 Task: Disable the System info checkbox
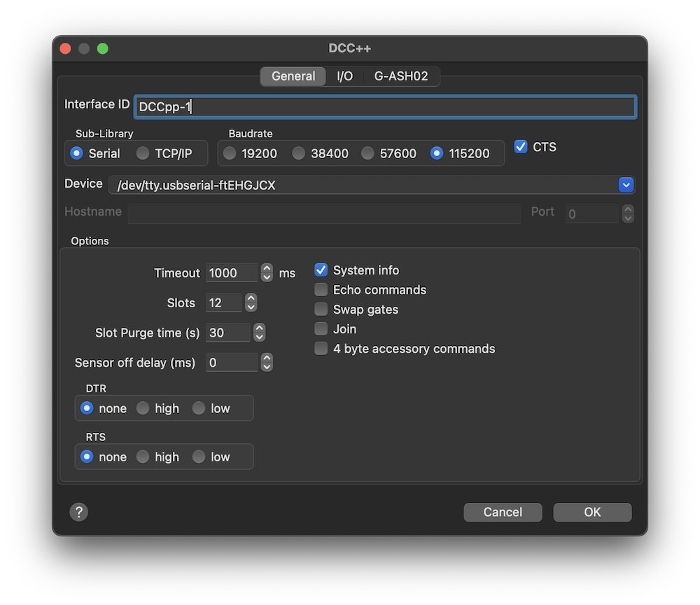click(321, 270)
